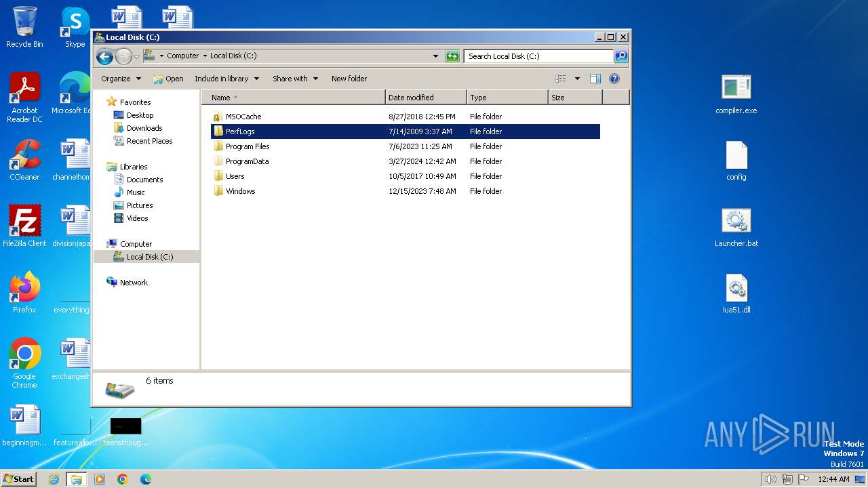Click the Change your view icon
The width and height of the screenshot is (868, 488).
[x=560, y=79]
